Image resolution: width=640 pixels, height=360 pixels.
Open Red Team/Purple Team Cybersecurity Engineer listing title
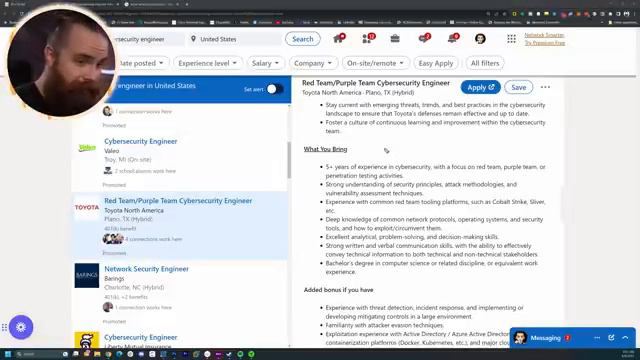pos(178,201)
